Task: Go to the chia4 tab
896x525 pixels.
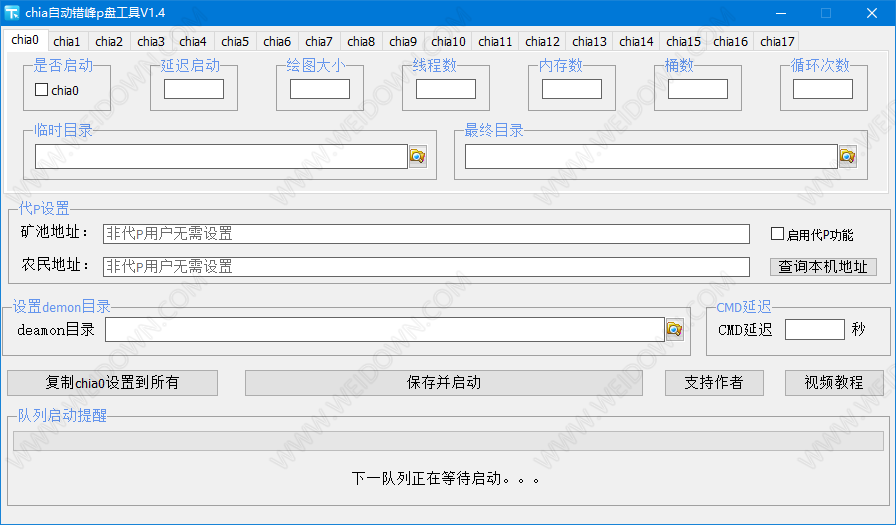Action: point(193,42)
